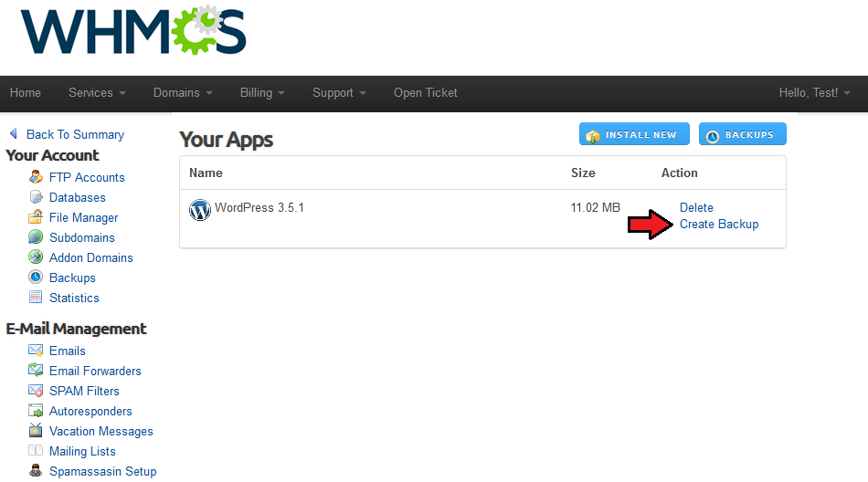View the Statistics link

(x=74, y=298)
